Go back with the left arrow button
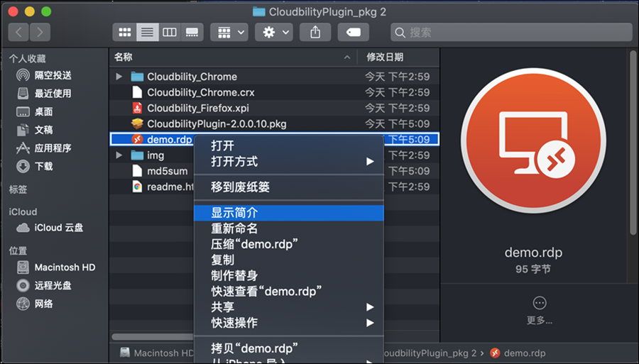 18,32
